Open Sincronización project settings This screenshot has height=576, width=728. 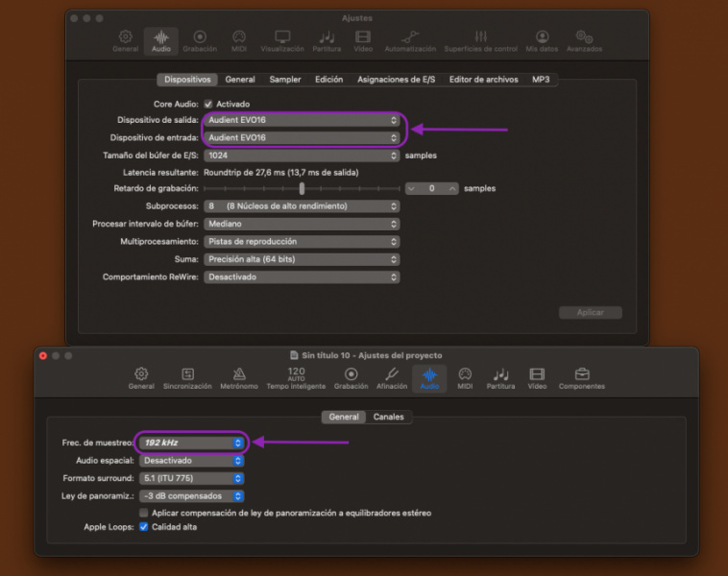(x=187, y=378)
